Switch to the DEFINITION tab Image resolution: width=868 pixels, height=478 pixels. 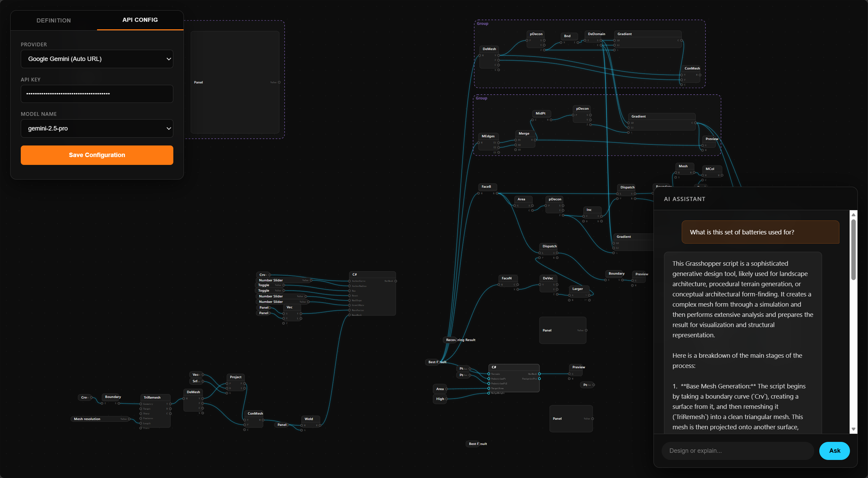click(54, 20)
